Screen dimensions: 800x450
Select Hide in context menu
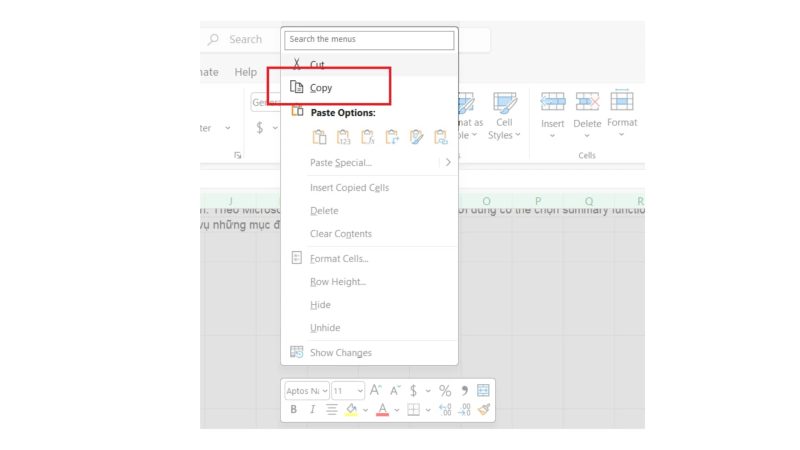320,305
